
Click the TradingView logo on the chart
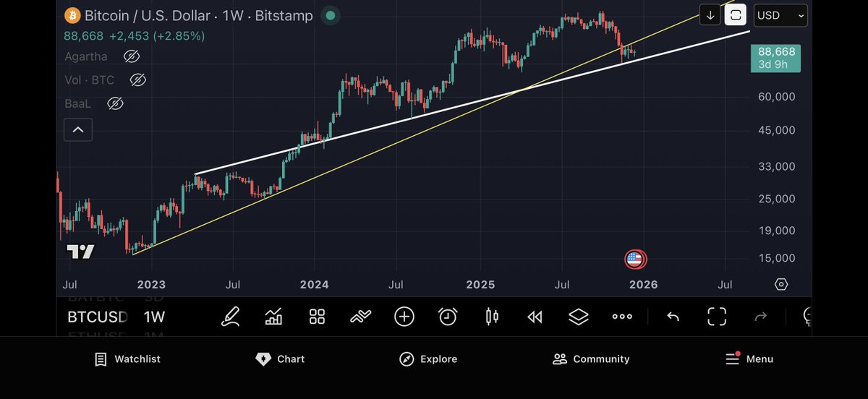click(x=80, y=252)
